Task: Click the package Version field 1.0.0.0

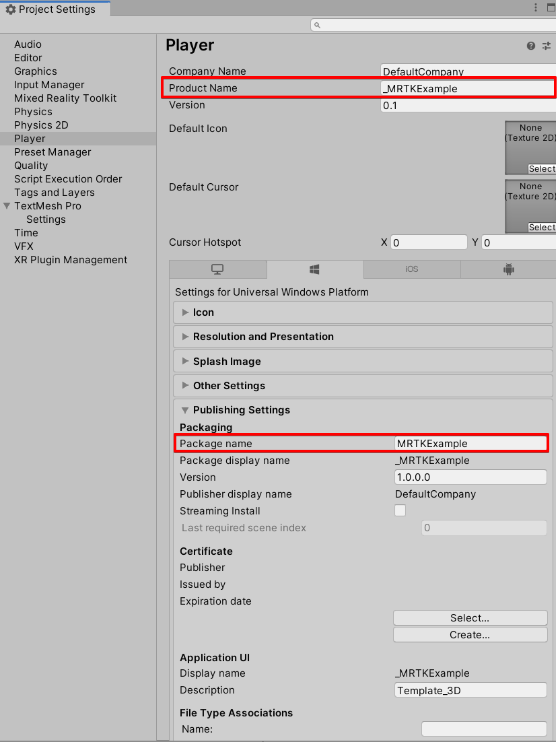Action: click(x=470, y=477)
